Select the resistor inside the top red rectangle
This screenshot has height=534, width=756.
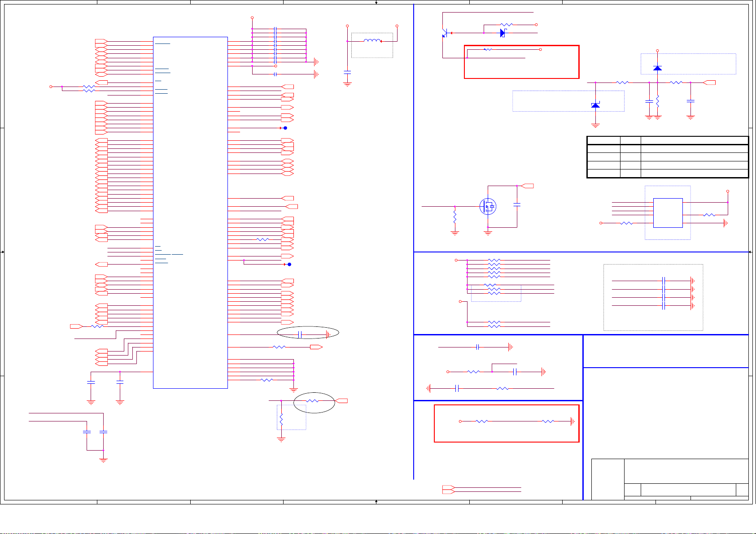[x=488, y=49]
